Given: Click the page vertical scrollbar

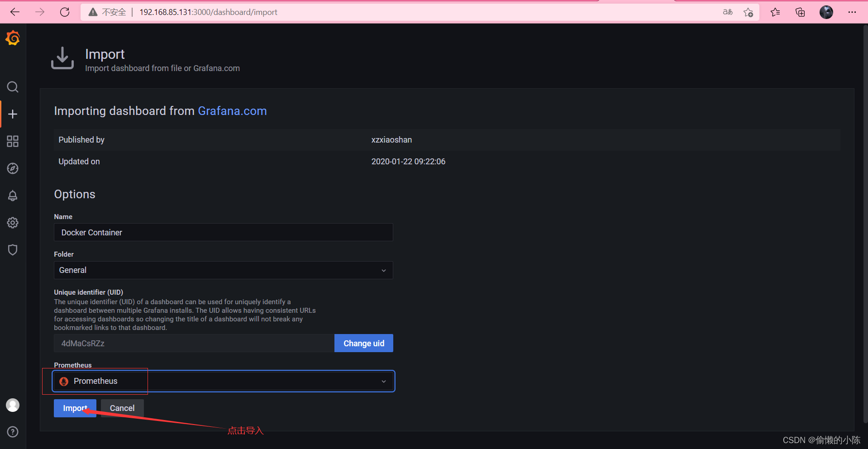Looking at the screenshot, I should pyautogui.click(x=865, y=224).
